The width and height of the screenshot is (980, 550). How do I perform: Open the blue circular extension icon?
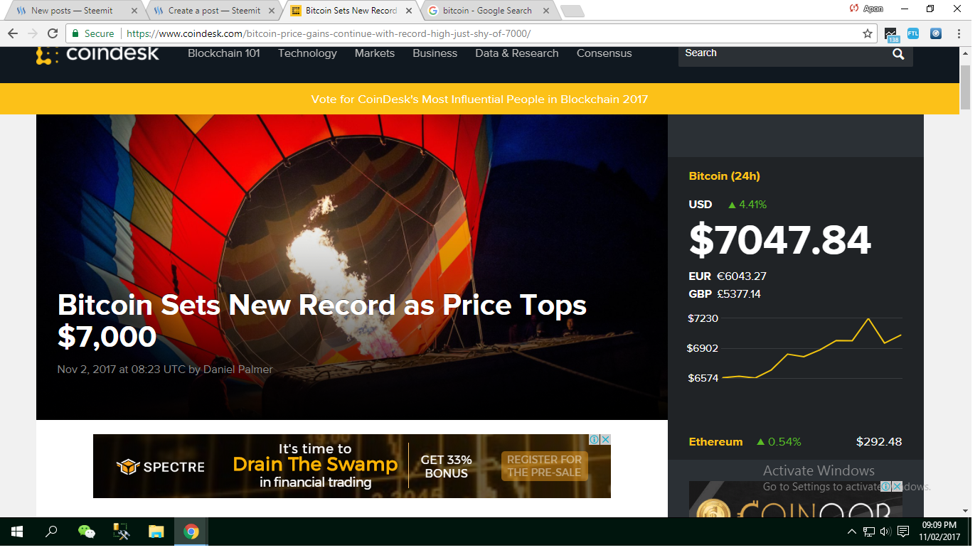pyautogui.click(x=934, y=33)
